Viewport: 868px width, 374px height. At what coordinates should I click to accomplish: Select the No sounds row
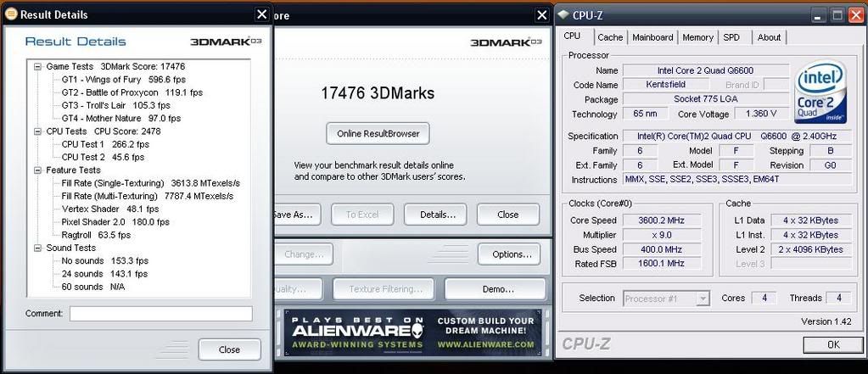tap(104, 261)
